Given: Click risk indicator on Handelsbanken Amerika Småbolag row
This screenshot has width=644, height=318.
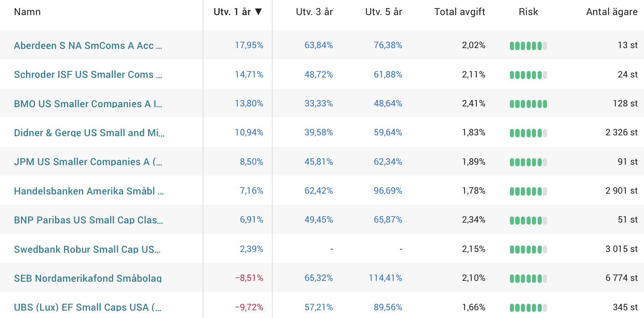Looking at the screenshot, I should (x=528, y=191).
